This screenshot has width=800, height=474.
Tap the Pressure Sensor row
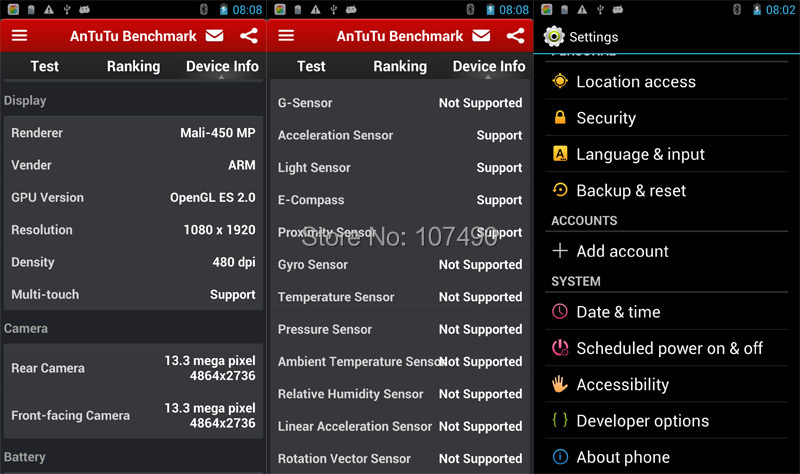(400, 329)
